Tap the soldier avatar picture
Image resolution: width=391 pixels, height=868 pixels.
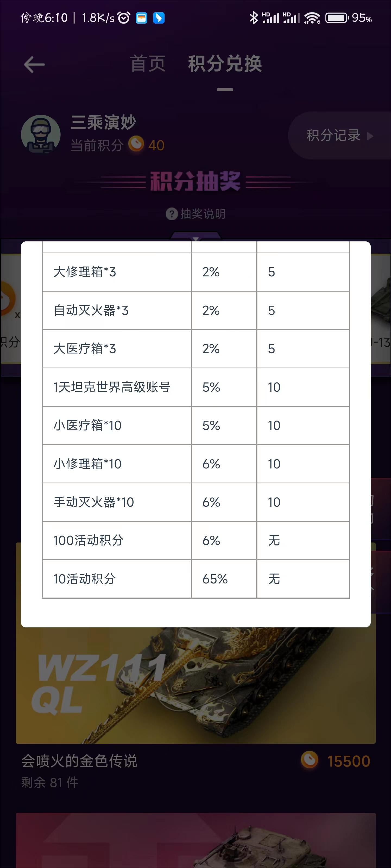[x=41, y=134]
